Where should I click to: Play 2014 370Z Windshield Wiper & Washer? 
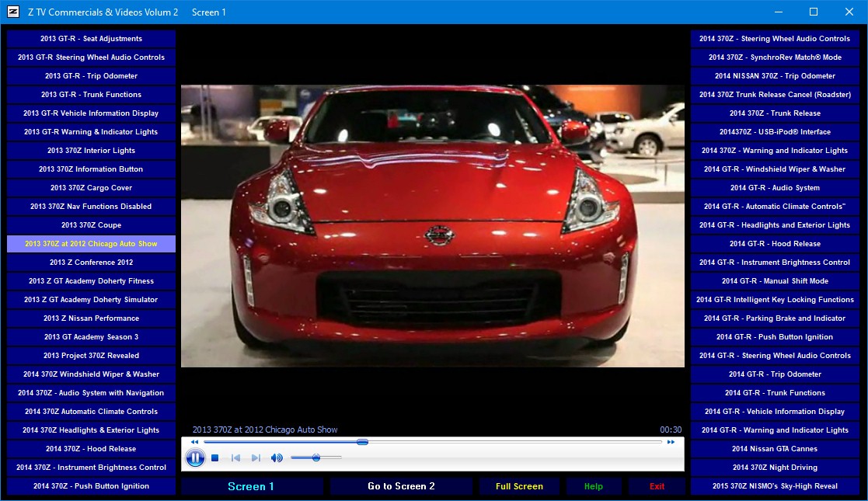(x=92, y=374)
